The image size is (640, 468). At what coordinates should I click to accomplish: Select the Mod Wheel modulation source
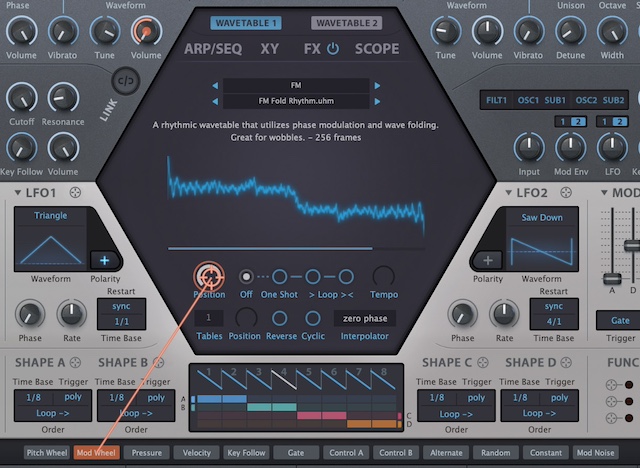click(97, 453)
